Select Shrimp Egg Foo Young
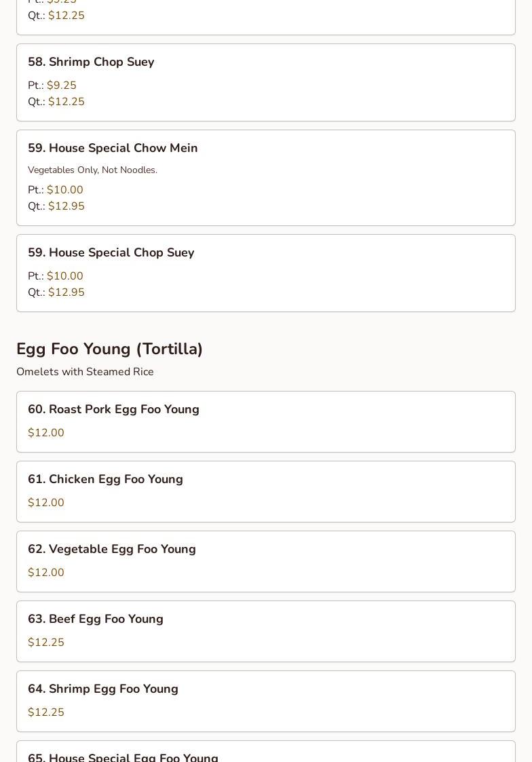Image resolution: width=532 pixels, height=762 pixels. tap(103, 689)
